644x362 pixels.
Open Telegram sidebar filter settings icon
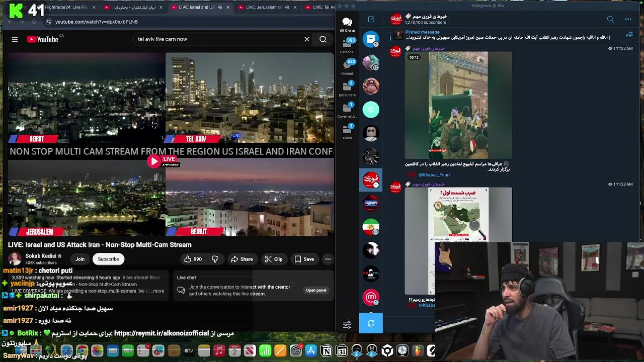(347, 325)
